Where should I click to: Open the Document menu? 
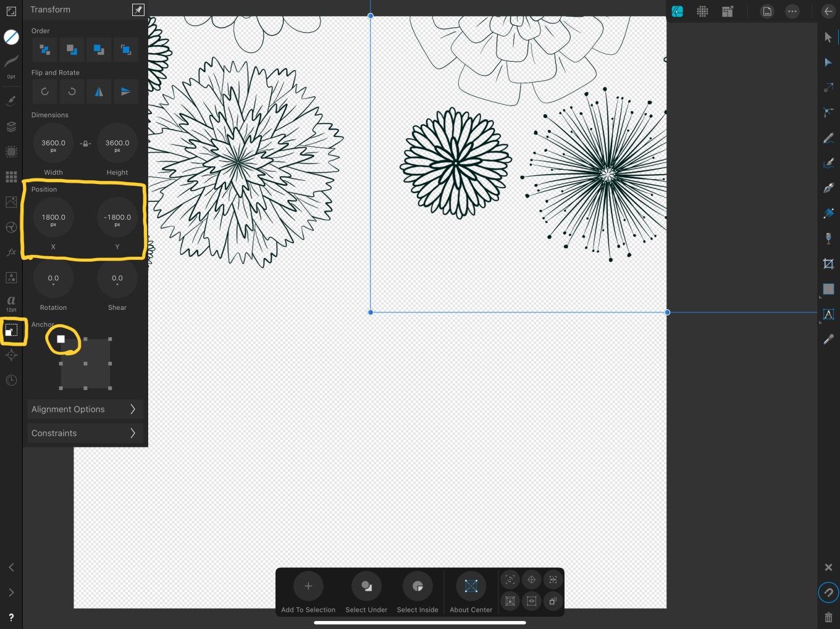click(x=766, y=12)
